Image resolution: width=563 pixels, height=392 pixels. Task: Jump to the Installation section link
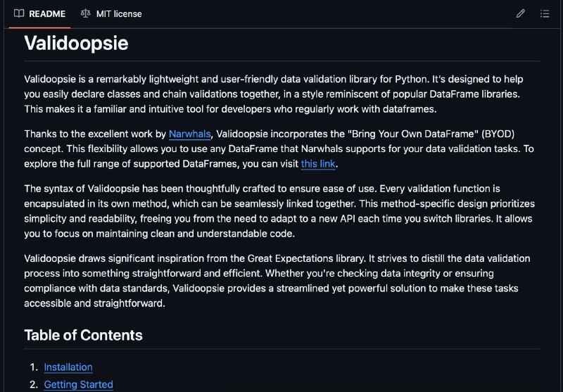pyautogui.click(x=68, y=367)
